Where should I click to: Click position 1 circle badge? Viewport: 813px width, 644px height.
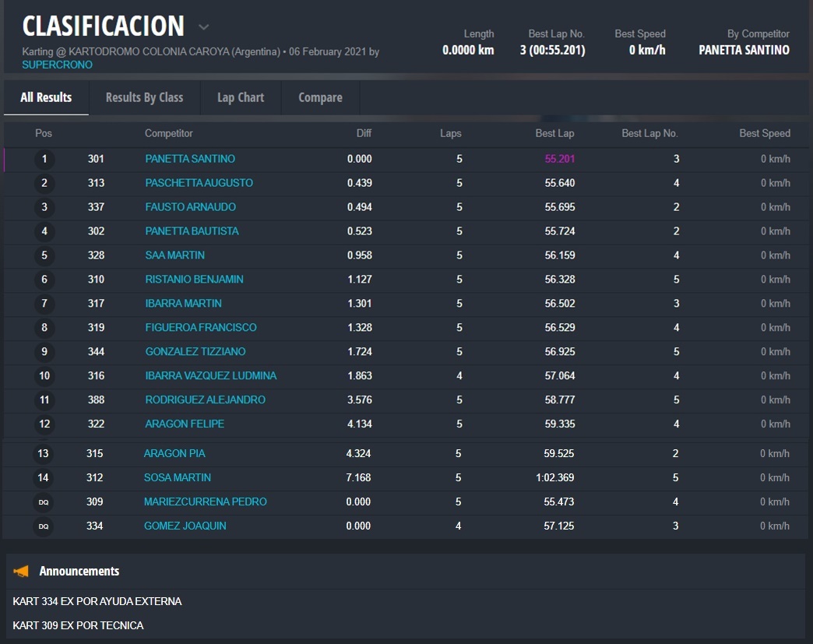point(44,159)
